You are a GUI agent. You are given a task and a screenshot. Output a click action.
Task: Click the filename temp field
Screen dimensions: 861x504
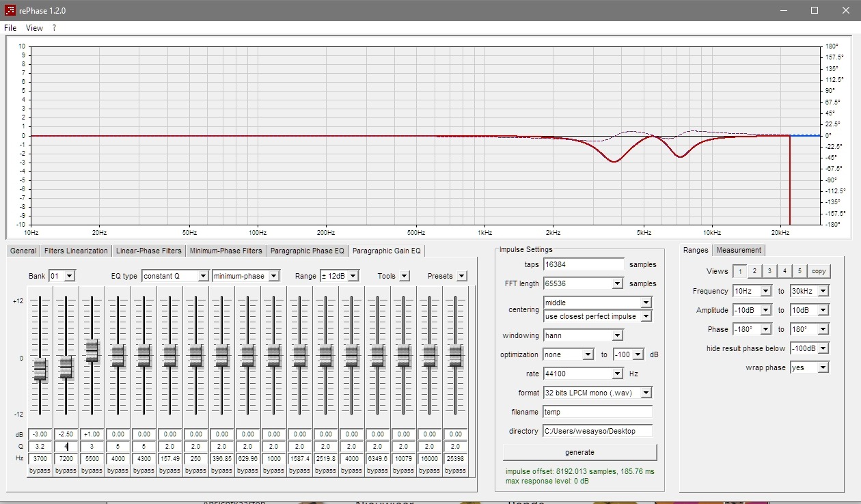(x=597, y=412)
